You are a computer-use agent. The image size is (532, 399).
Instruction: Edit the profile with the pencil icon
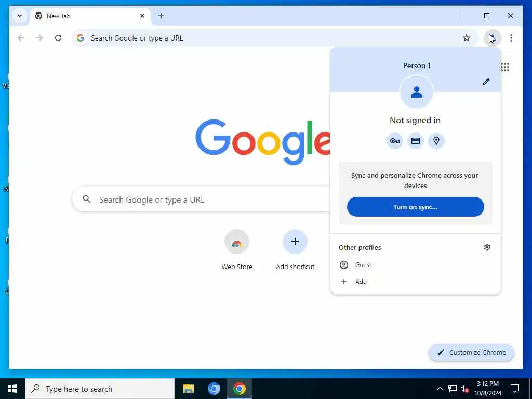(x=486, y=82)
